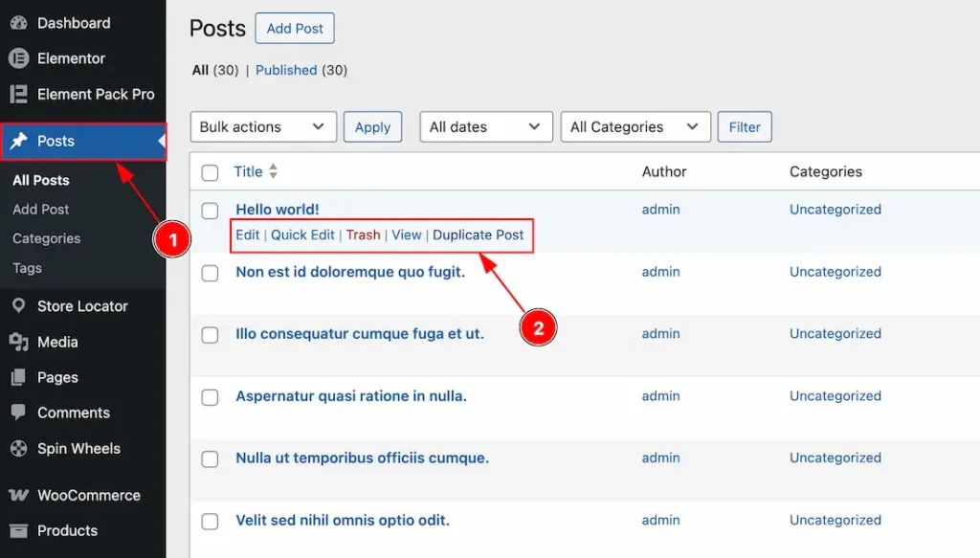Click the Dashboard gauge icon in sidebar
The image size is (980, 558).
click(18, 23)
